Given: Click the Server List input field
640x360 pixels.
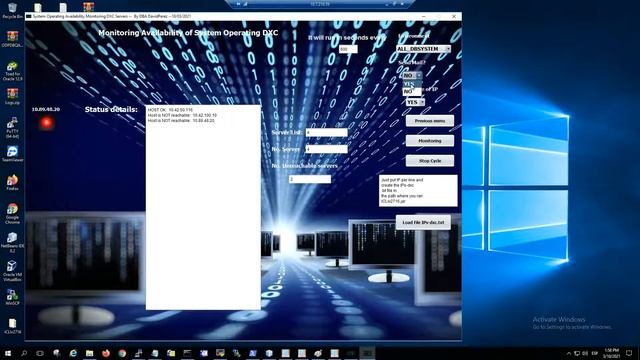Looking at the screenshot, I should (x=327, y=133).
